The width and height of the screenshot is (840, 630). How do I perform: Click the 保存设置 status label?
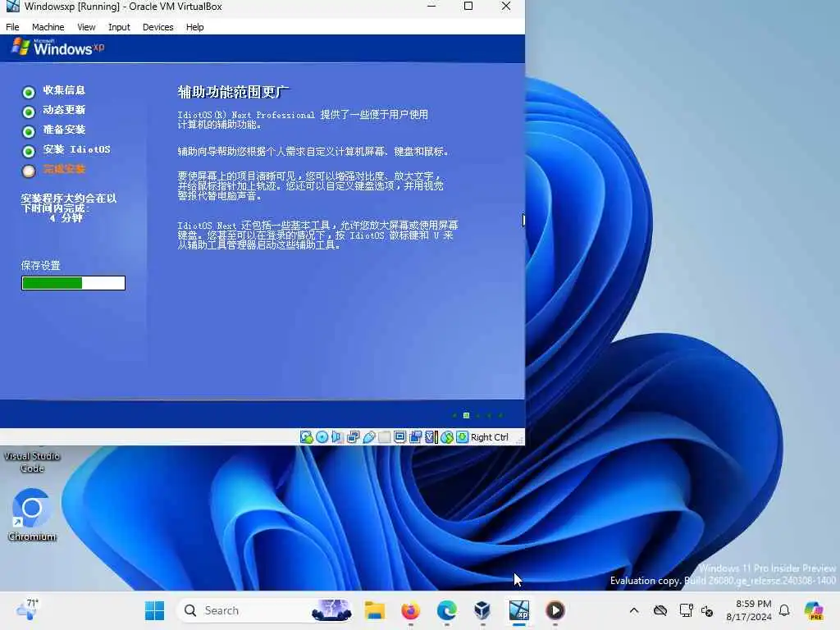(41, 265)
